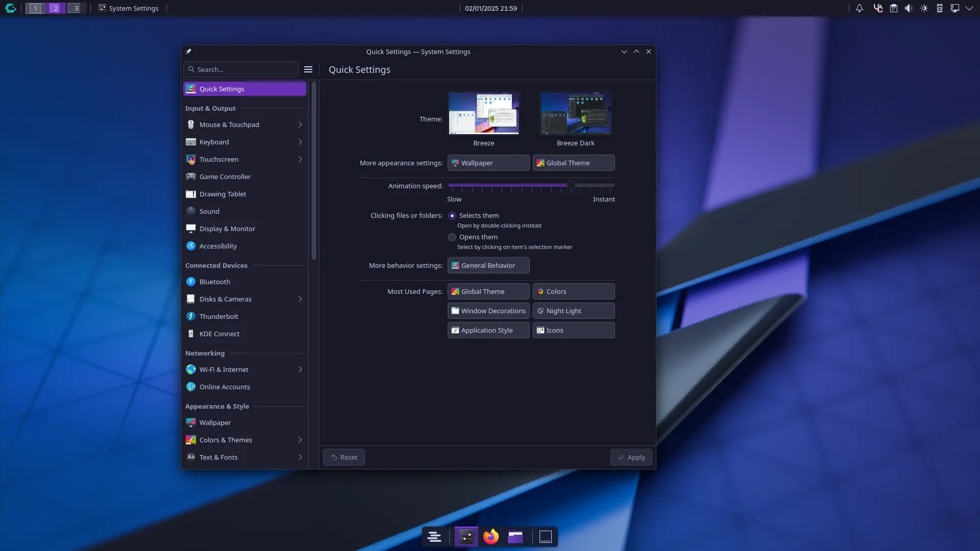Open Window Decorations from Most Used Pages

488,311
